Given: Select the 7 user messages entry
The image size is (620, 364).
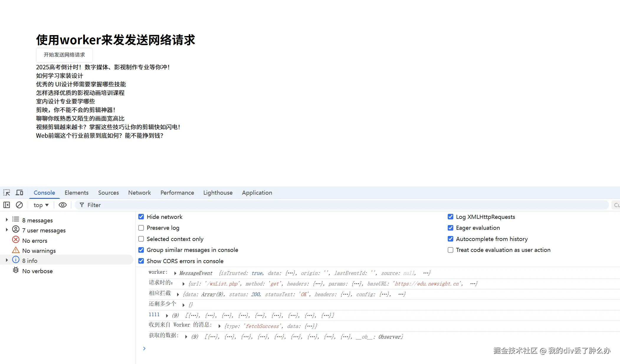Looking at the screenshot, I should pos(44,230).
